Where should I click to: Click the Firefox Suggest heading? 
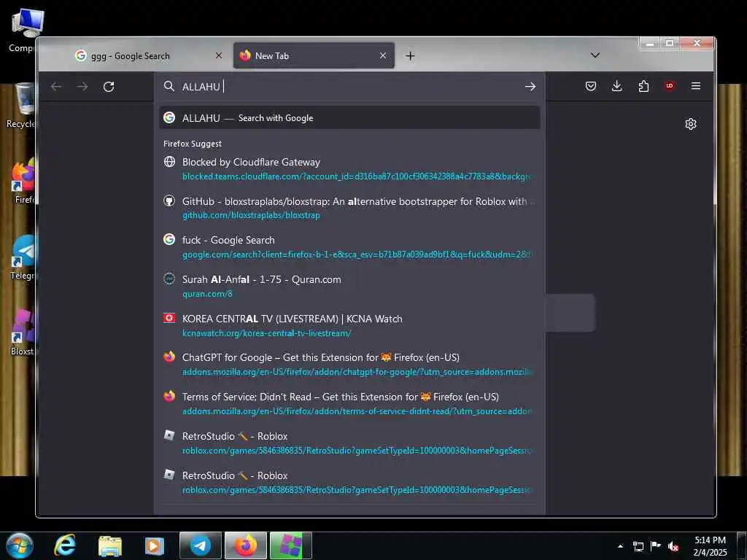pos(193,144)
